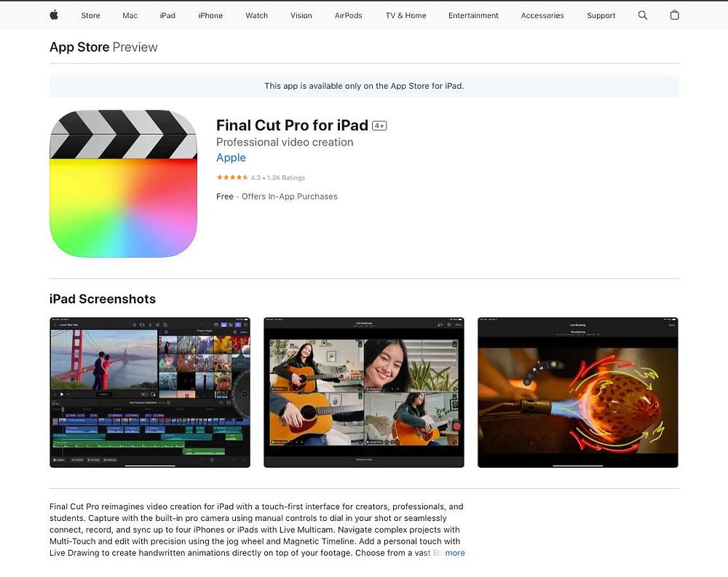Open the TV & Home menu
The height and width of the screenshot is (577, 728).
405,15
